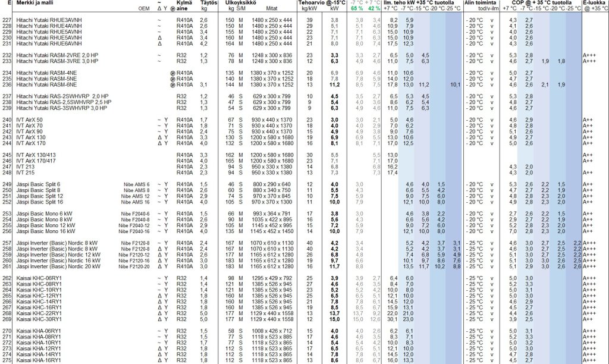609x364 pixels.
Task: Select the '1035 x 422 x 895' dimensions cell
Action: (272, 219)
